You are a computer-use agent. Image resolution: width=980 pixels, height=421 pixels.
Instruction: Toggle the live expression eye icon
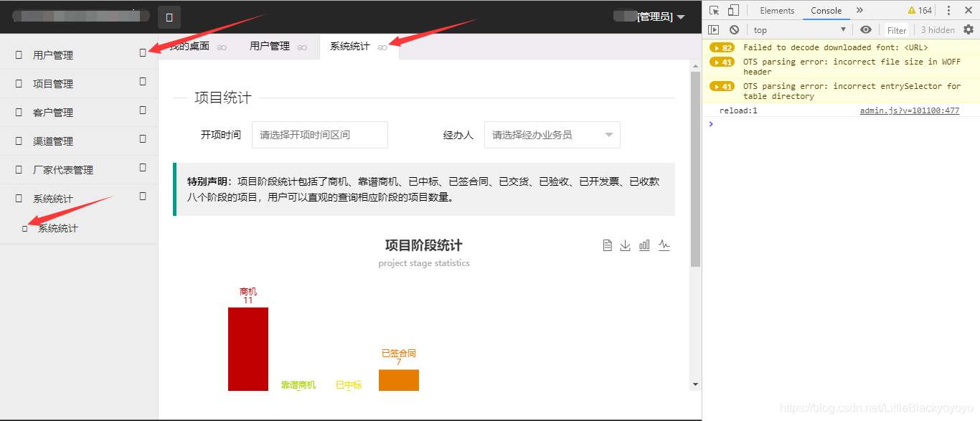[x=866, y=29]
